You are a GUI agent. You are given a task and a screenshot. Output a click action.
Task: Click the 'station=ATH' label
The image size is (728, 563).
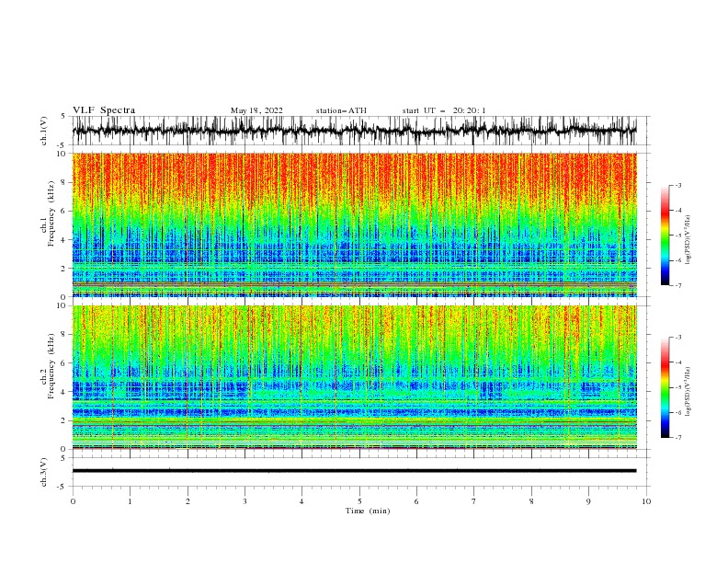pyautogui.click(x=341, y=110)
